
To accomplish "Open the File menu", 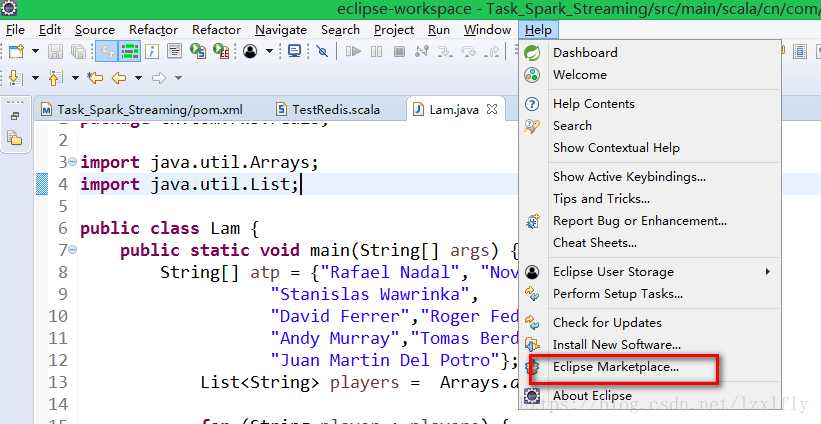I will [15, 30].
